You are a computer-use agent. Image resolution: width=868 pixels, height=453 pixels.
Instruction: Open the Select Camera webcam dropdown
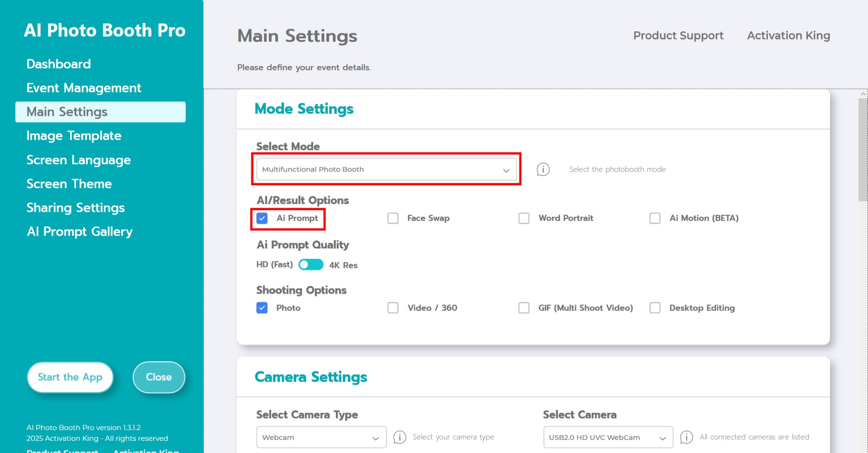(x=608, y=437)
